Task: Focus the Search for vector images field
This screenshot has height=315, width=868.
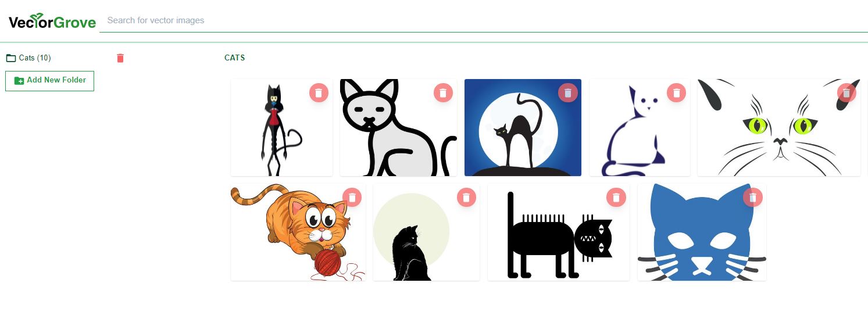Action: [x=484, y=20]
